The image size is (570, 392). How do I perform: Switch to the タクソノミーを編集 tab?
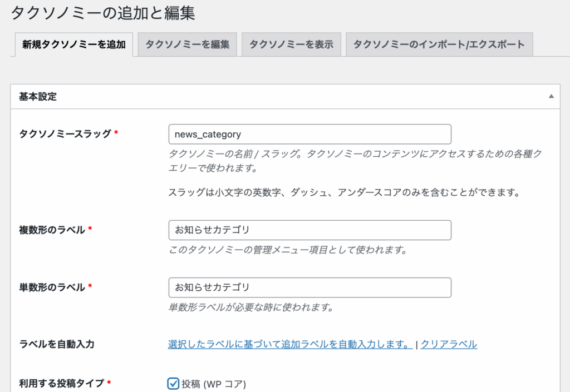188,44
